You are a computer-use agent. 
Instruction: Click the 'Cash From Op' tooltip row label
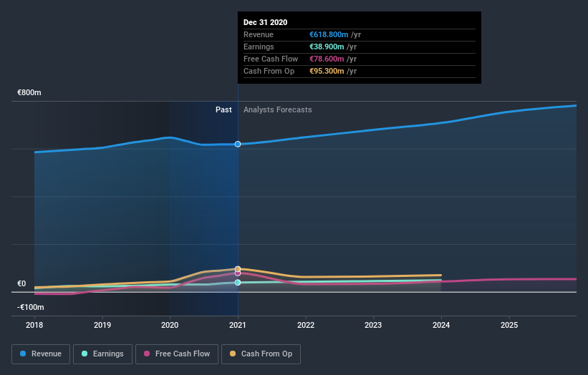pyautogui.click(x=269, y=71)
